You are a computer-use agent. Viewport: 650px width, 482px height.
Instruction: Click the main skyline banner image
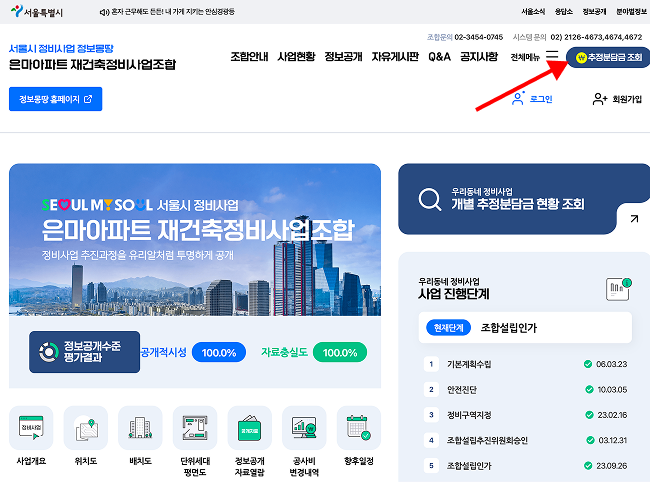click(195, 240)
